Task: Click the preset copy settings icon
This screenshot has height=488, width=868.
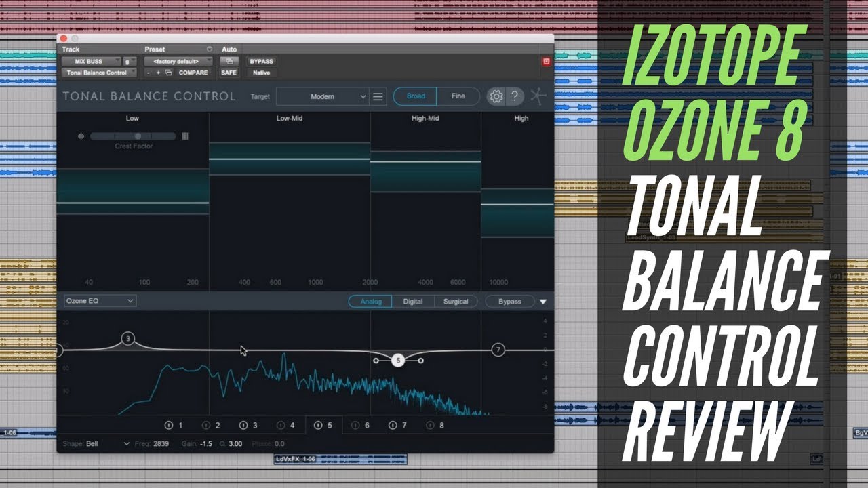Action: point(168,73)
